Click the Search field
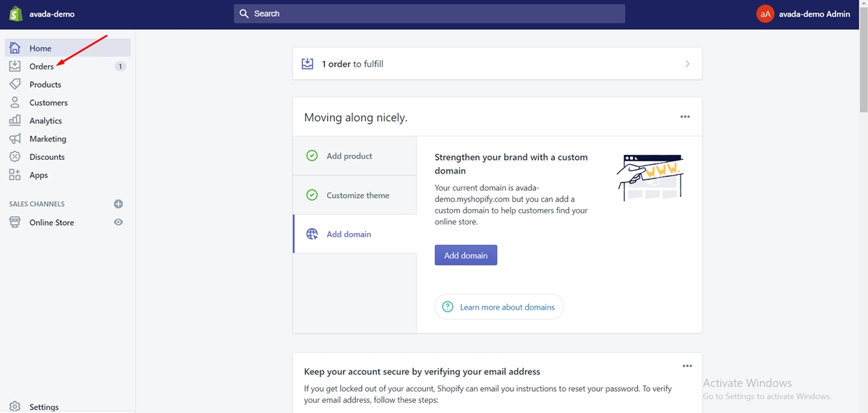The height and width of the screenshot is (413, 868). coord(430,14)
